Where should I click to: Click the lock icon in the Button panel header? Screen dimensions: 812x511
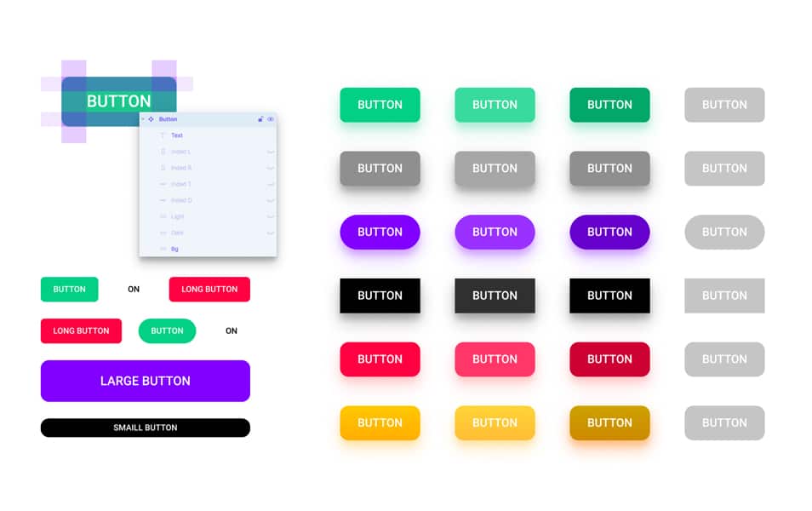(260, 120)
